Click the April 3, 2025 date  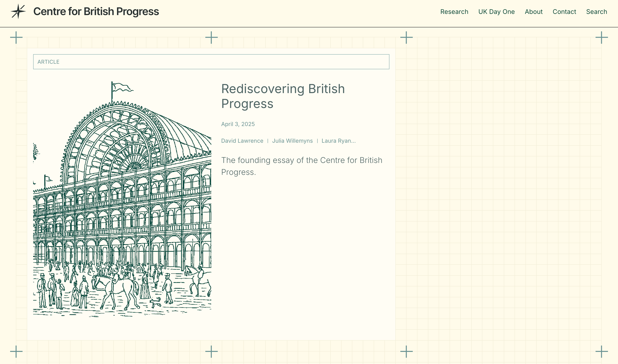tap(238, 124)
